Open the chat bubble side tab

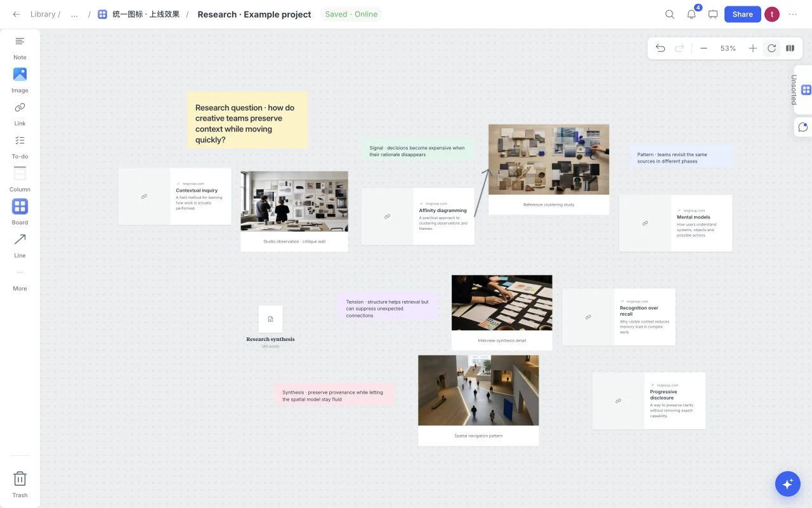click(x=803, y=127)
